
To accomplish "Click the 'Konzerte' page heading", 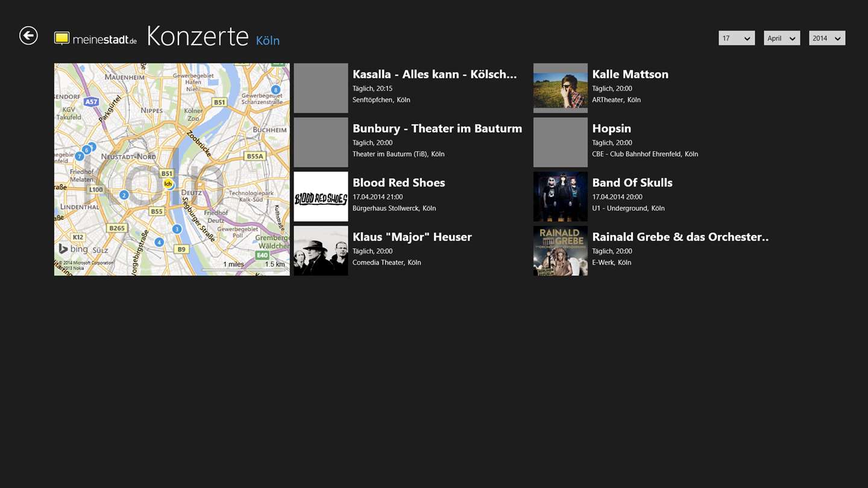I will coord(197,36).
